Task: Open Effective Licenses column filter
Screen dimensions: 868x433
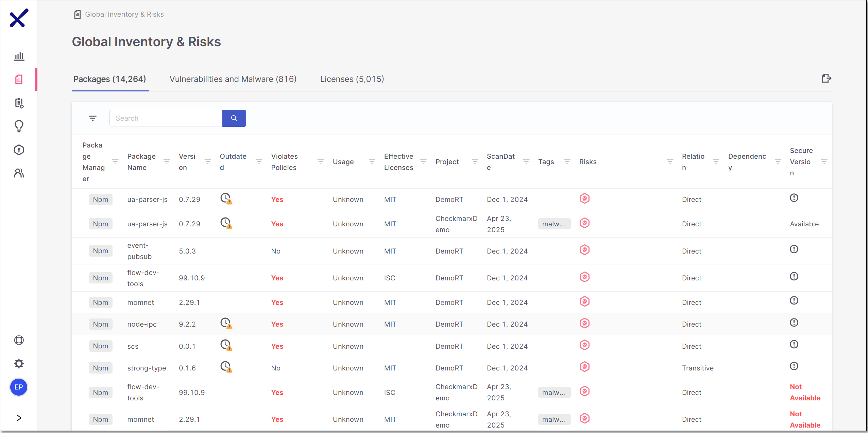Action: [423, 161]
